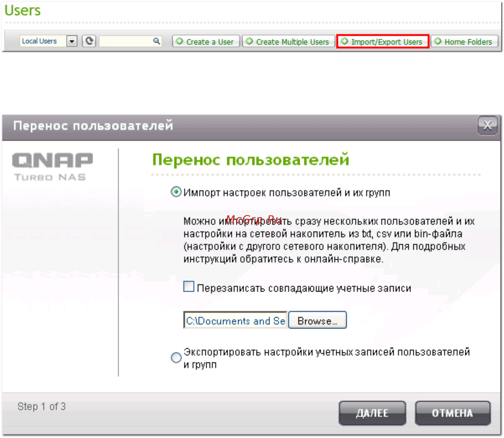Click the refresh icon button
The height and width of the screenshot is (438, 504).
[x=89, y=41]
